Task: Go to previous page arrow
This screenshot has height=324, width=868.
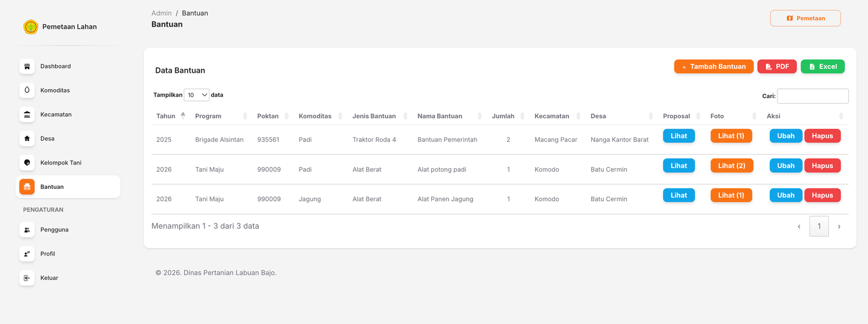Action: pyautogui.click(x=799, y=226)
